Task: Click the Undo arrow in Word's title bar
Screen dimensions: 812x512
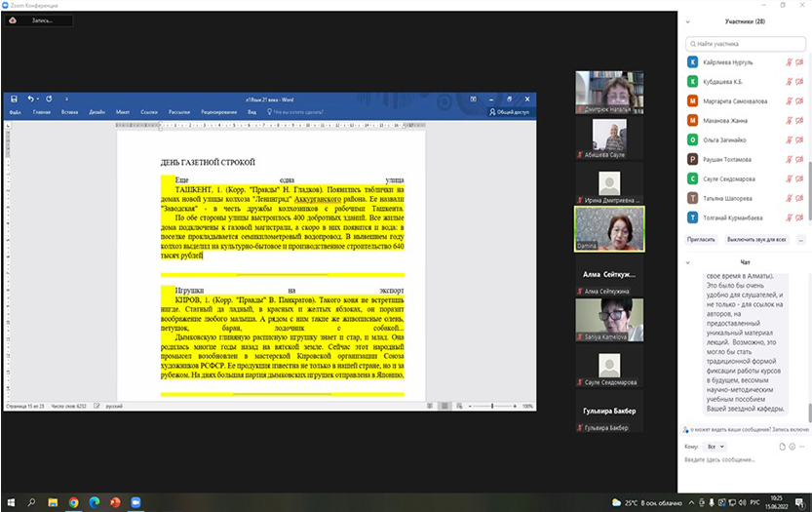Action: [31, 98]
